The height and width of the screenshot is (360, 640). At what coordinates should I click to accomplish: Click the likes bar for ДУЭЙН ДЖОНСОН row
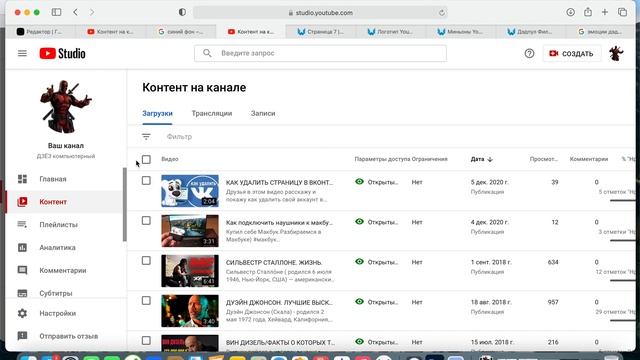tap(622, 320)
